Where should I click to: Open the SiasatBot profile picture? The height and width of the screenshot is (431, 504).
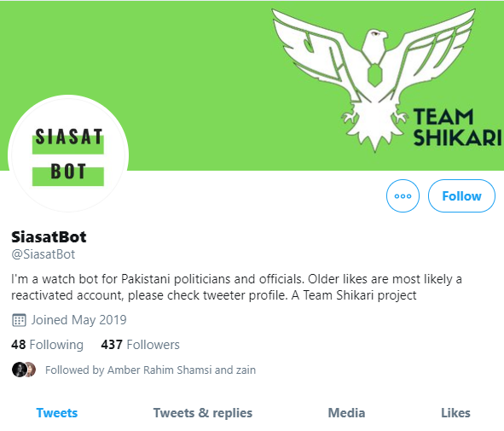[68, 155]
